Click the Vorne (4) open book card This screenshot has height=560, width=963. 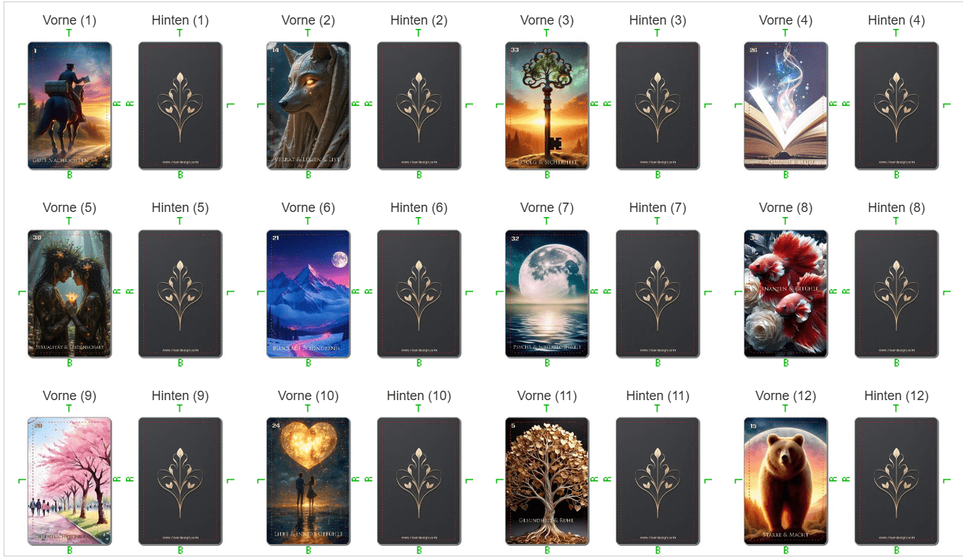(x=786, y=106)
